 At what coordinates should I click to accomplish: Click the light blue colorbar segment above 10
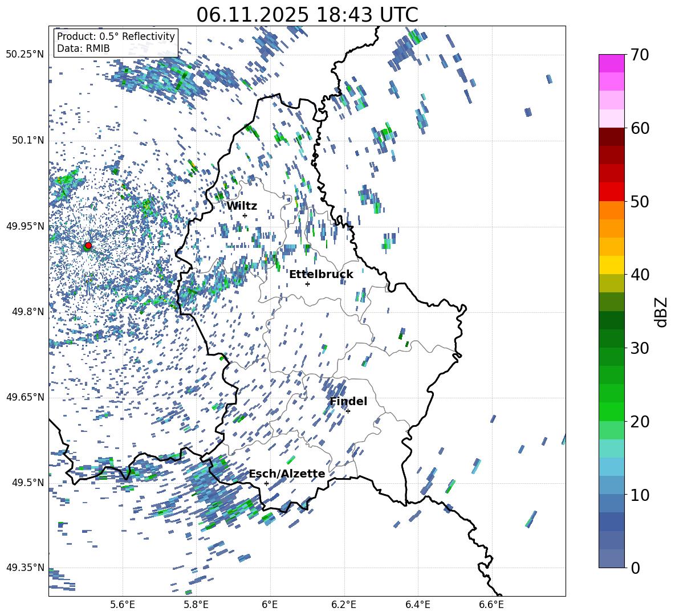(611, 467)
